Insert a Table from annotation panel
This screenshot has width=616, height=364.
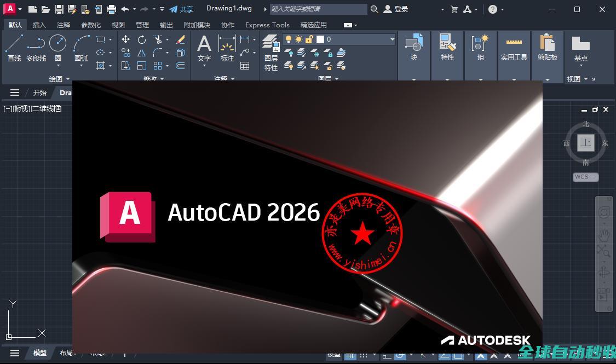(245, 66)
